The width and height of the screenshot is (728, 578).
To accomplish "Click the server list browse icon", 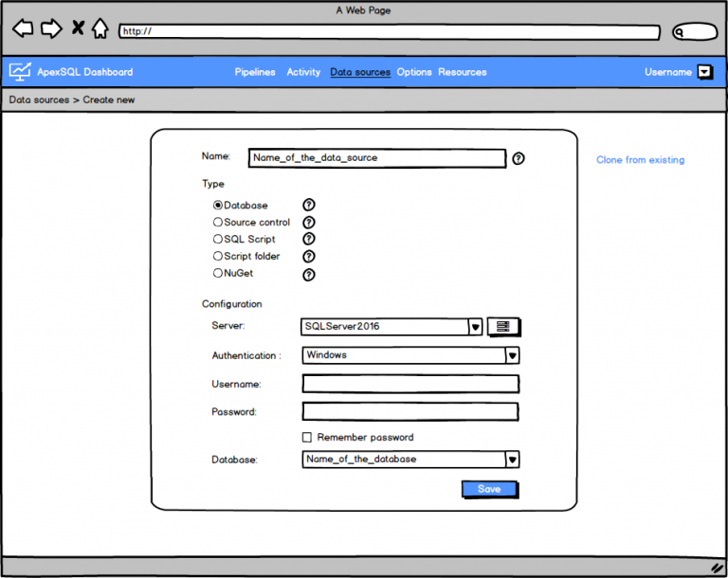I will click(503, 327).
